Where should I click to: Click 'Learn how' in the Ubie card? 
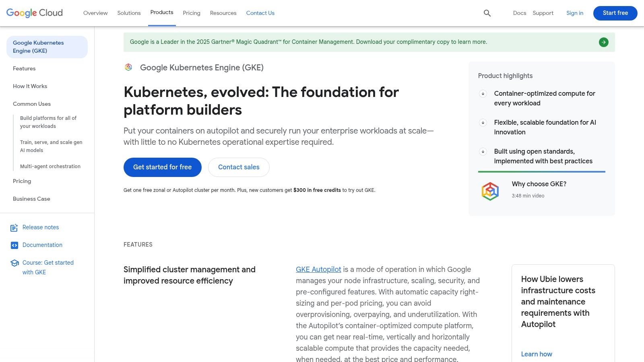click(537, 354)
